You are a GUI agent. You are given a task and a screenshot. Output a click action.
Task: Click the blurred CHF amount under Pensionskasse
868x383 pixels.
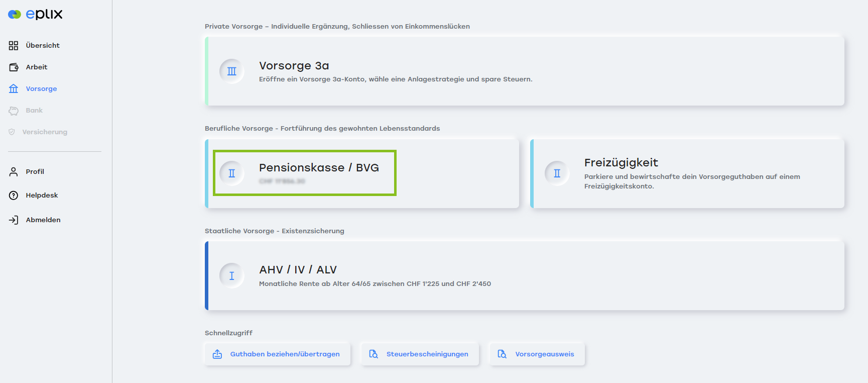tap(282, 181)
